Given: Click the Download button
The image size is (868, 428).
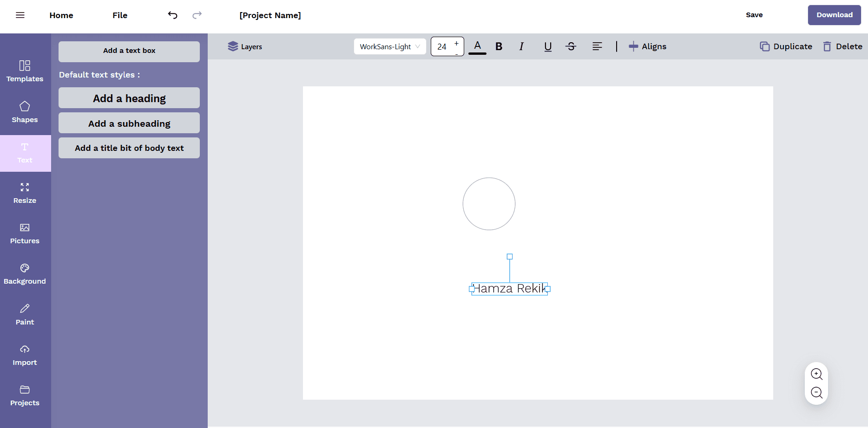Looking at the screenshot, I should (x=835, y=15).
